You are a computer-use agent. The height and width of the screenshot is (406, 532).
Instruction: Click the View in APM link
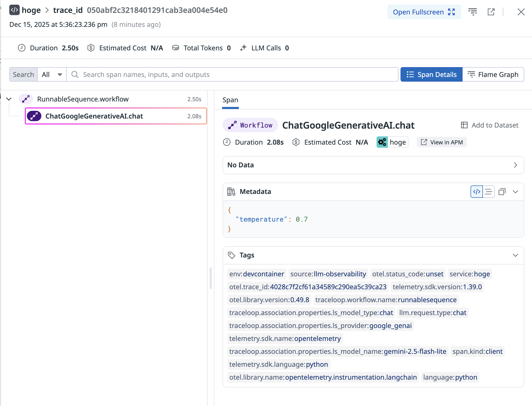[x=442, y=142]
